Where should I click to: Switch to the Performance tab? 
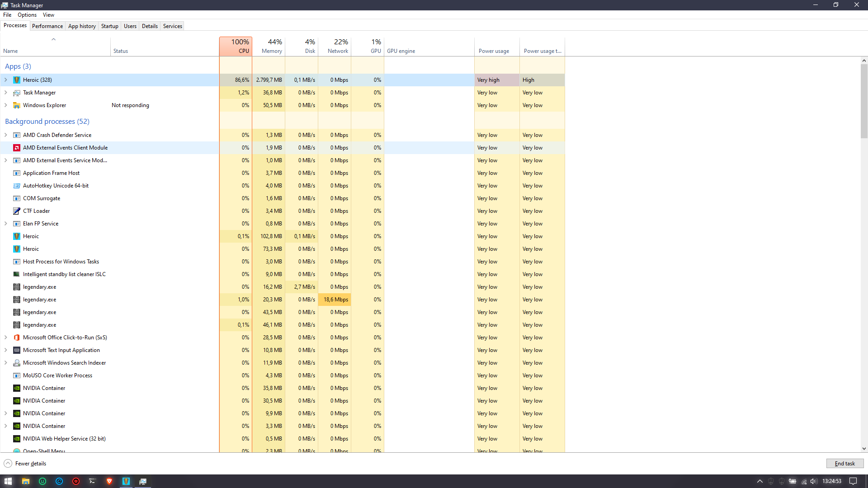[x=47, y=26]
